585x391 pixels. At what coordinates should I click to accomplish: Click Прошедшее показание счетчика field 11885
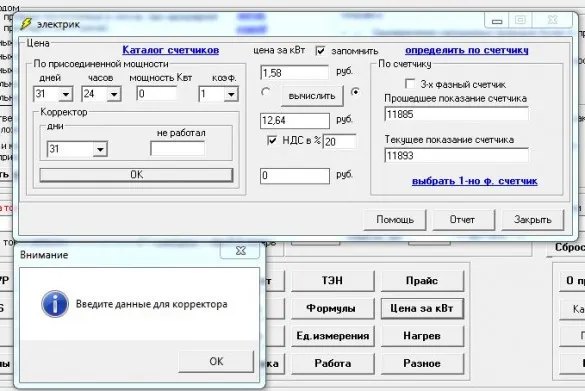[x=456, y=114]
